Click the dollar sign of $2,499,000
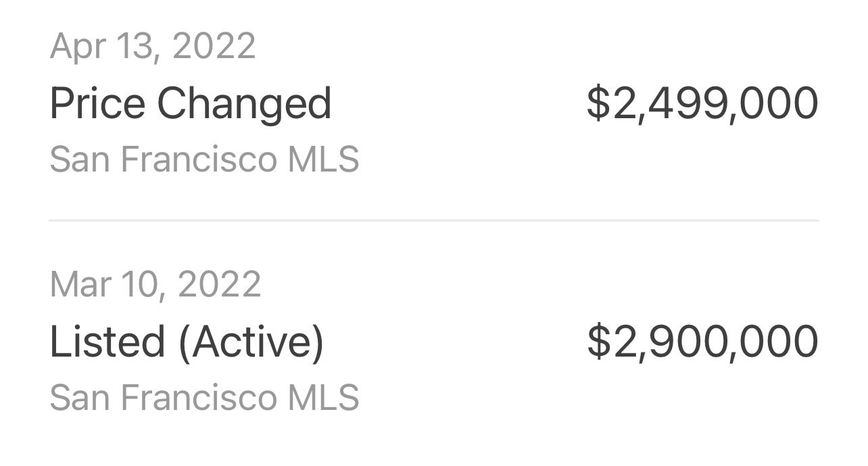The image size is (868, 466). 598,104
